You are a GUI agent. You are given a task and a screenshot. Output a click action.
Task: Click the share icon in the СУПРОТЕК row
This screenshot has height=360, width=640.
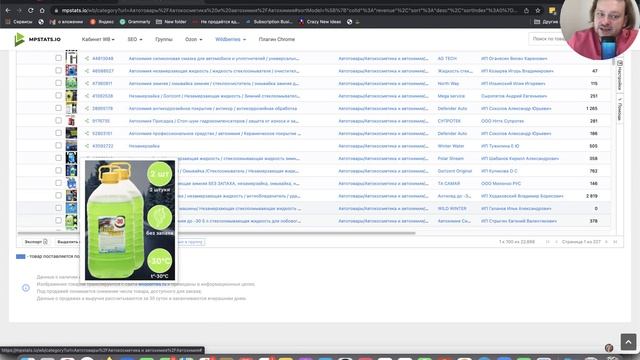coord(87,121)
